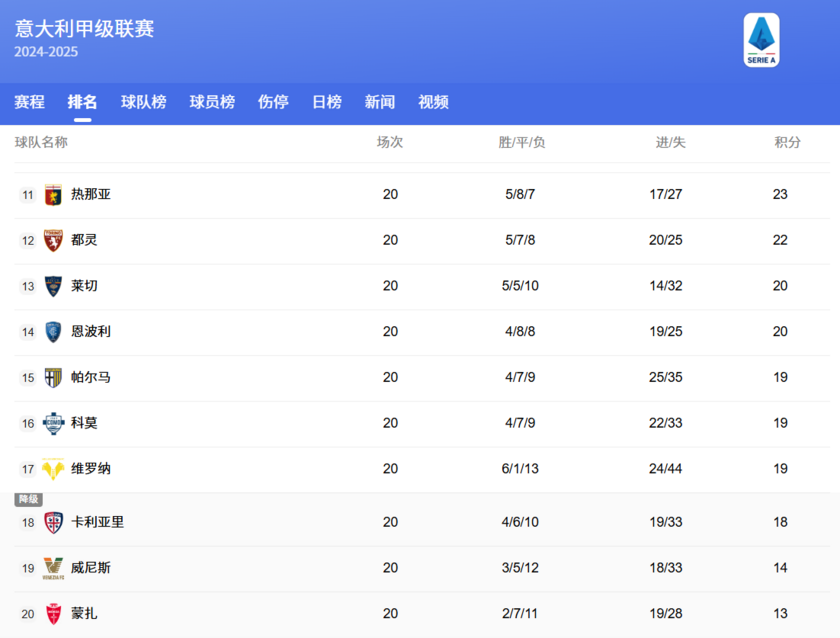Click 维罗纳 team crest icon
Viewport: 840px width, 638px height.
[x=51, y=469]
